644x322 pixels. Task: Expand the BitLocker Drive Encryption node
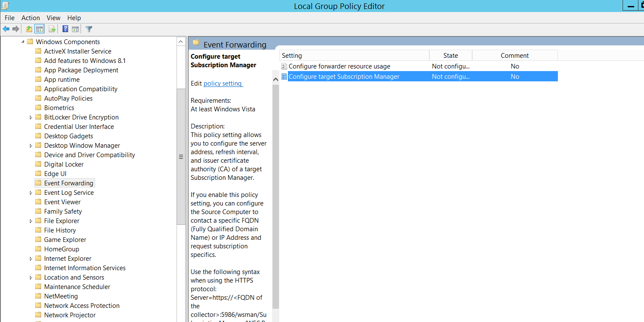click(30, 117)
